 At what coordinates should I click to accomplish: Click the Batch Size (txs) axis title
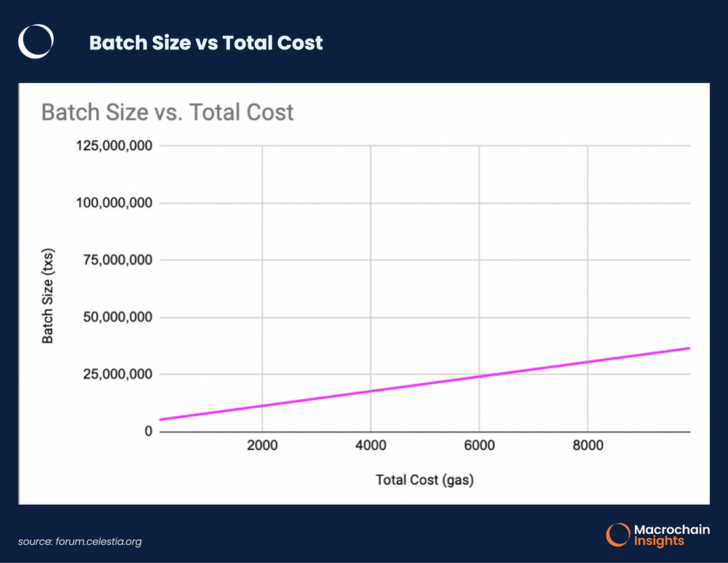tap(48, 296)
